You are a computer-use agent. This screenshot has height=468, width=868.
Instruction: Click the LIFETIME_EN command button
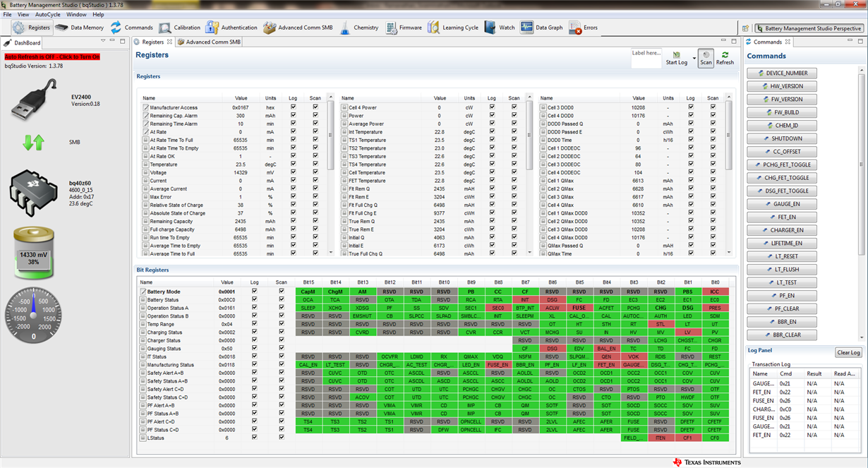782,243
